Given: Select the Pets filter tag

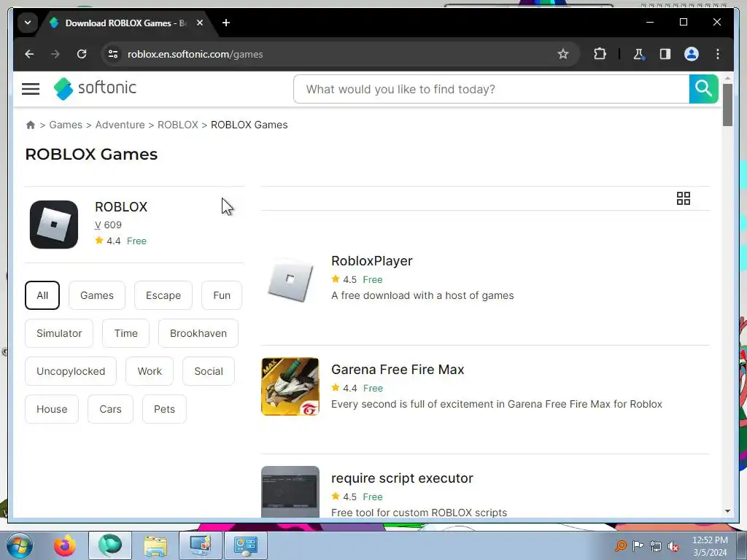Looking at the screenshot, I should tap(164, 409).
